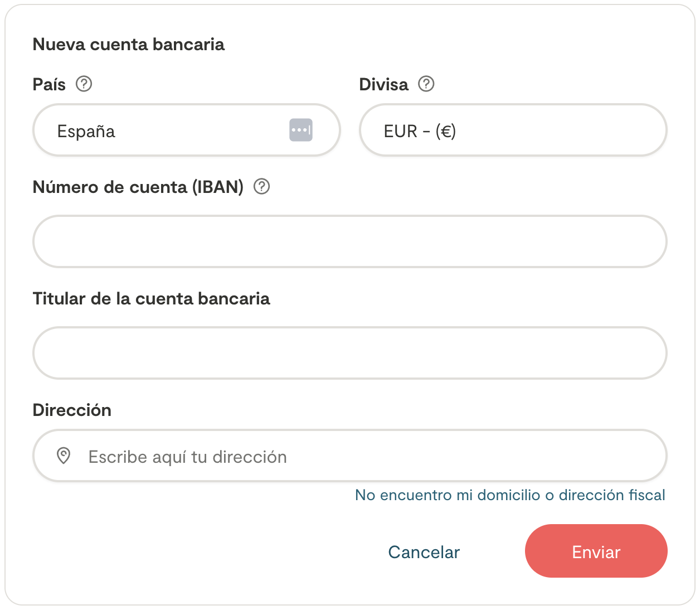
Task: Click the Divisa field label
Action: [383, 85]
